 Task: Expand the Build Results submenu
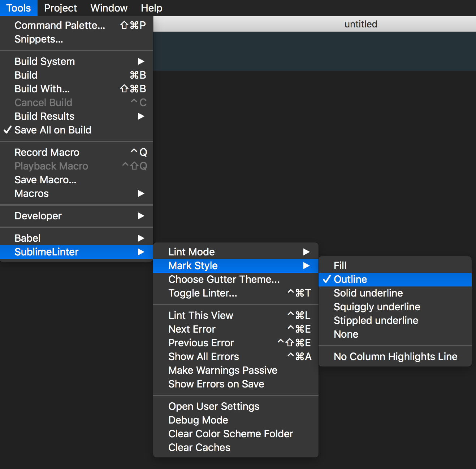tap(77, 116)
